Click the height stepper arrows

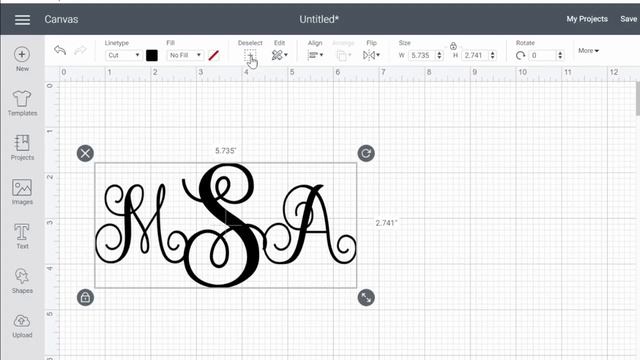point(493,55)
